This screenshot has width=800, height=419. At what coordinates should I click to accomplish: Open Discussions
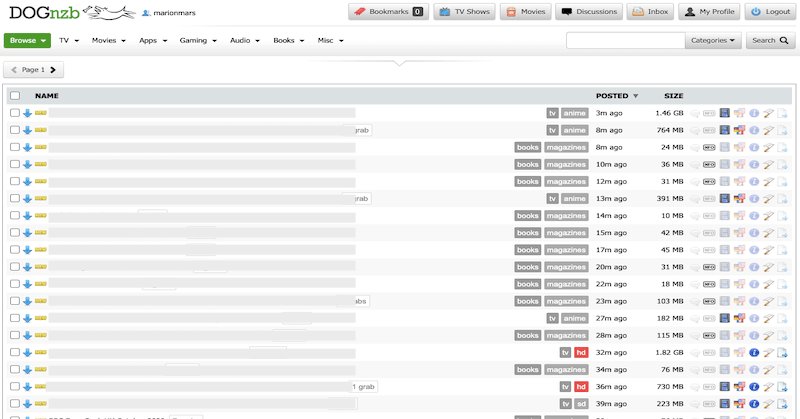[x=589, y=12]
